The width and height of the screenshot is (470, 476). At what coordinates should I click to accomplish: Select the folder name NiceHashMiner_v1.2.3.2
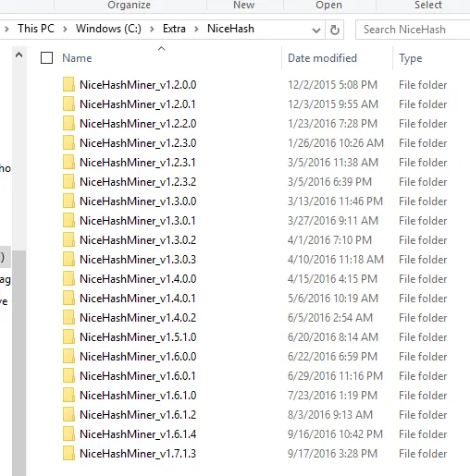tap(138, 182)
